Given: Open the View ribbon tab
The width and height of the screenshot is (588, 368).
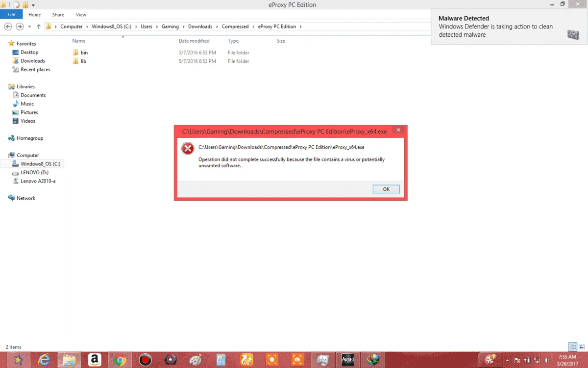Looking at the screenshot, I should (x=81, y=15).
